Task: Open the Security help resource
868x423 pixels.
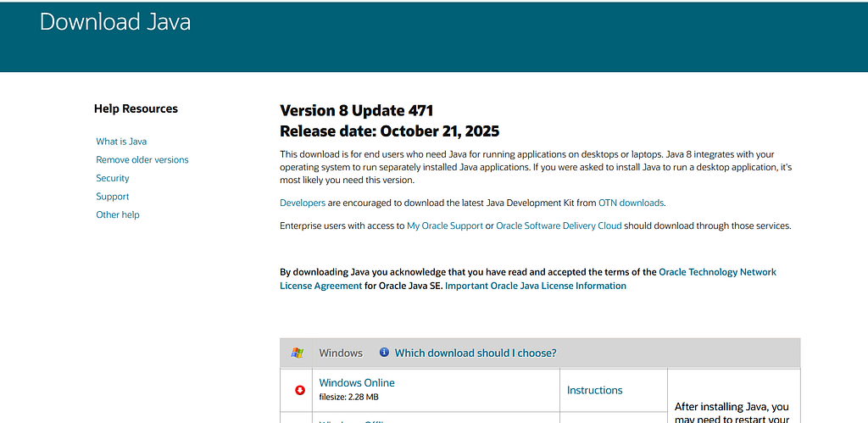Action: coord(113,178)
